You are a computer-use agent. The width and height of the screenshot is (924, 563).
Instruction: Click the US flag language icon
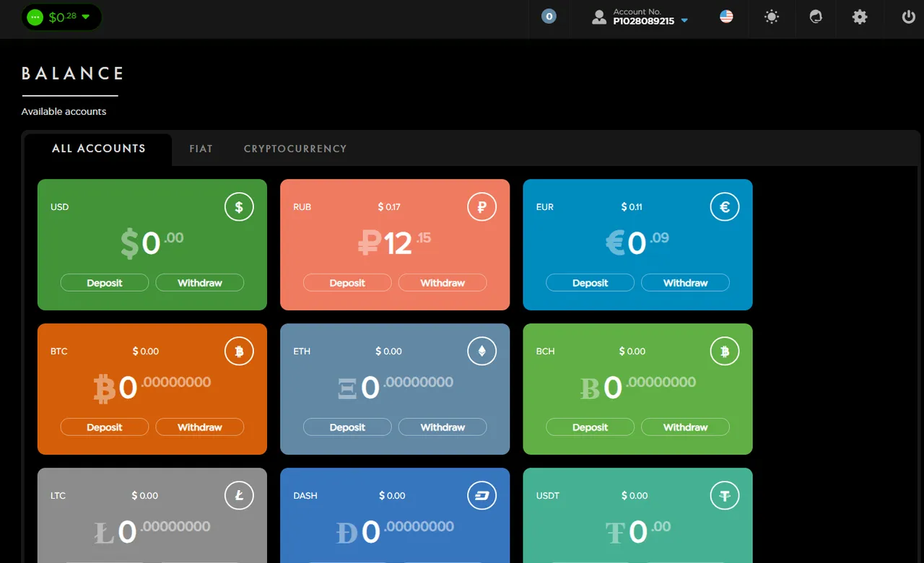point(726,16)
